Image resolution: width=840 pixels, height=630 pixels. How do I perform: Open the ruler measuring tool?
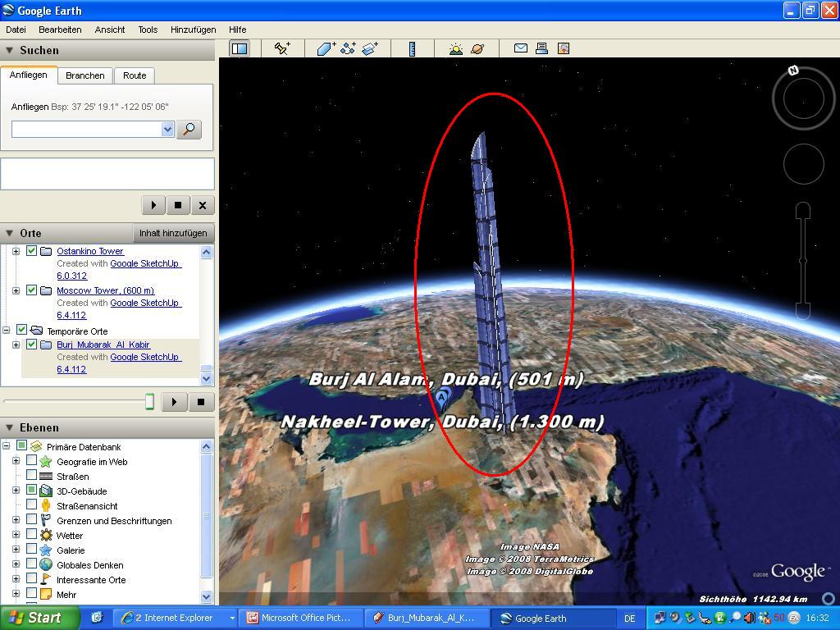tap(412, 48)
